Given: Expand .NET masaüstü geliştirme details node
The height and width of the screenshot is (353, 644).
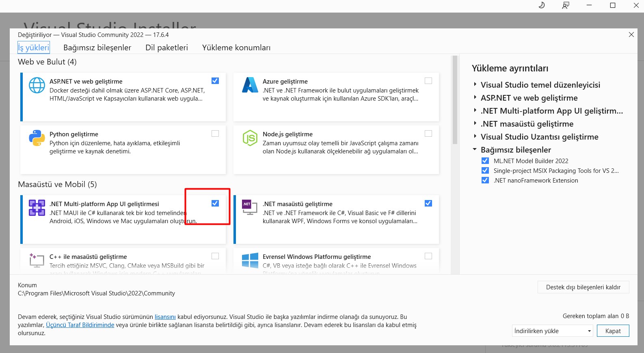Looking at the screenshot, I should coord(475,123).
